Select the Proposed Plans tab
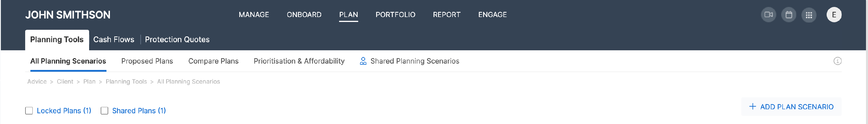Image resolution: width=868 pixels, height=124 pixels. click(x=147, y=61)
